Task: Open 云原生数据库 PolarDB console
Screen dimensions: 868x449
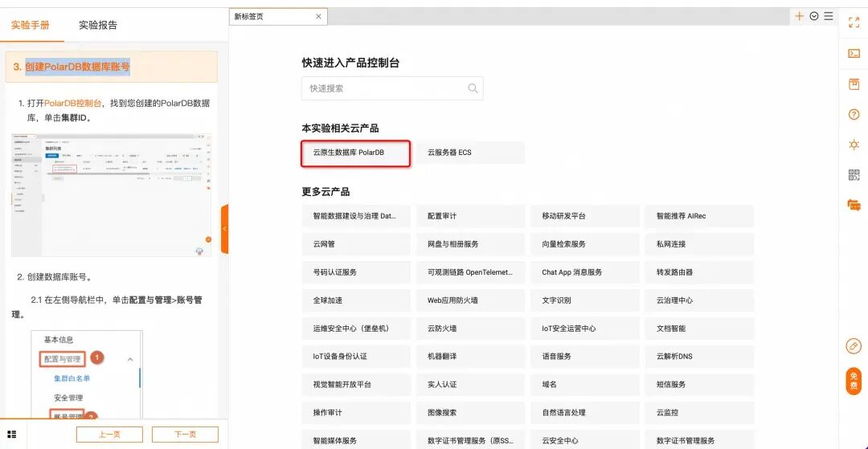Action: (x=356, y=153)
